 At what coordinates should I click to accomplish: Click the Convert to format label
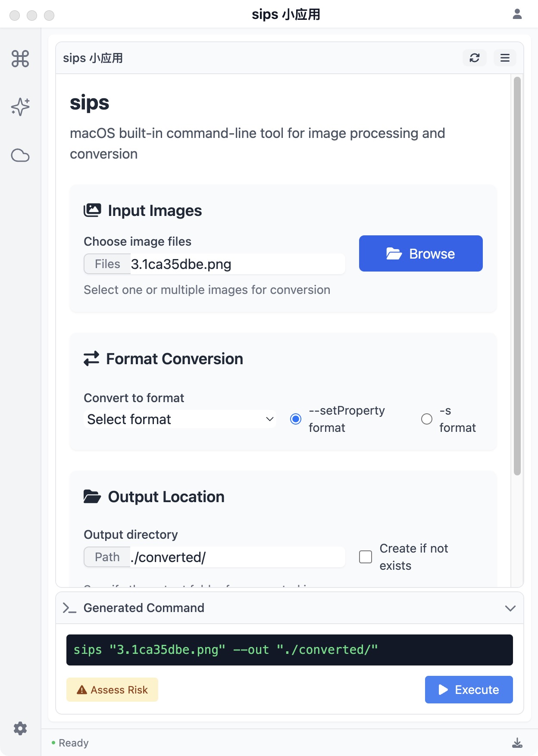(134, 397)
